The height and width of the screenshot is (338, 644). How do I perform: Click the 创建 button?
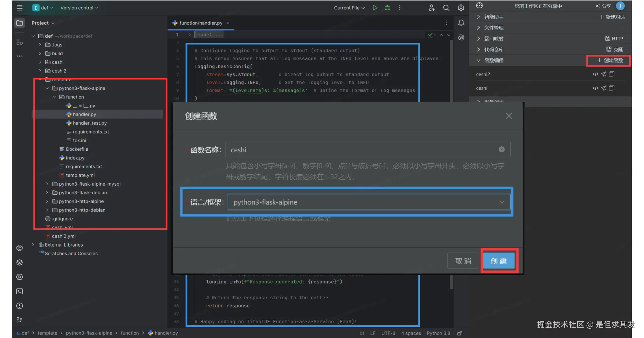tap(499, 261)
